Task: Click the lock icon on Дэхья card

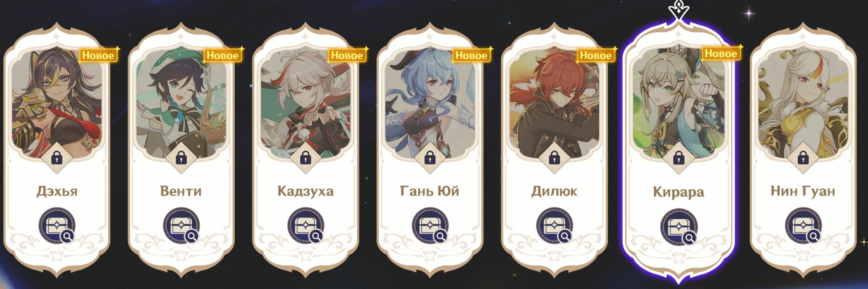Action: point(57,158)
